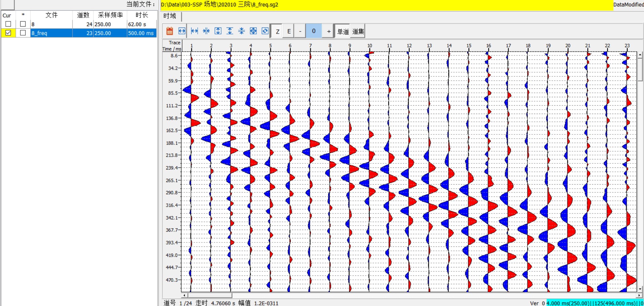Click the right arrow of horizontal scrollbar

click(639, 295)
